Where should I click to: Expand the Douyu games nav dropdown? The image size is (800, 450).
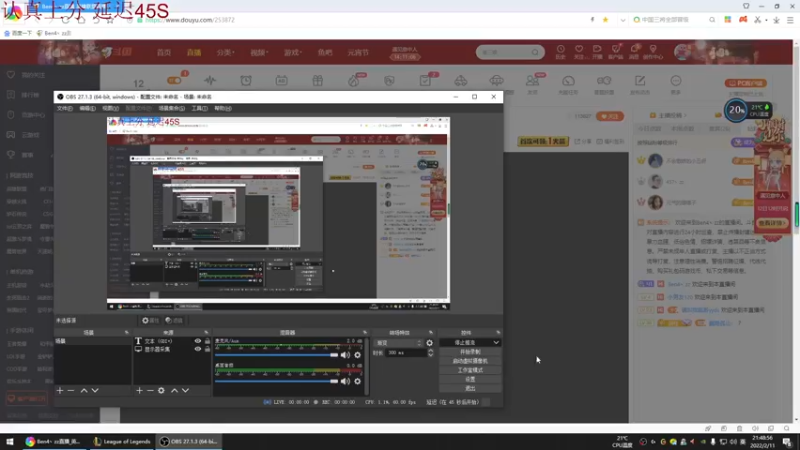[292, 53]
